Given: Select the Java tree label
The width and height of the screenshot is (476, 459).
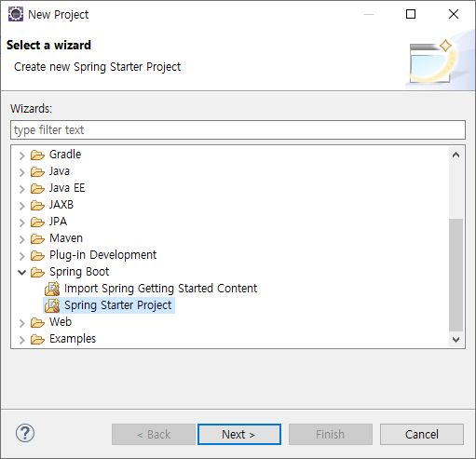Looking at the screenshot, I should pos(60,171).
